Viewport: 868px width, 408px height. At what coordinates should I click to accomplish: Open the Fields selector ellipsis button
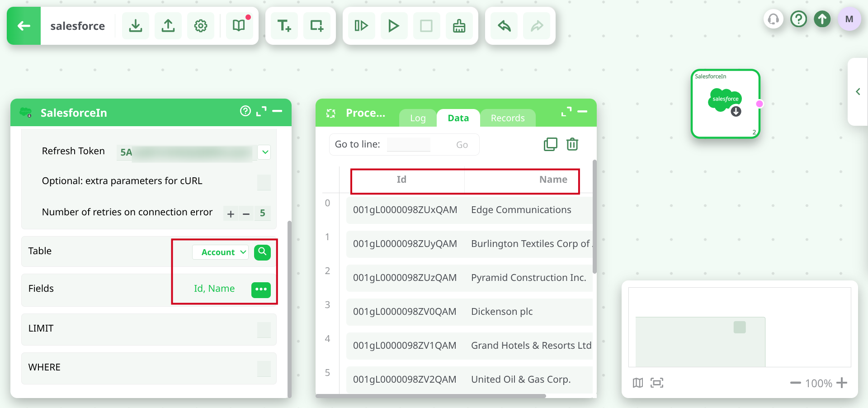[261, 289]
